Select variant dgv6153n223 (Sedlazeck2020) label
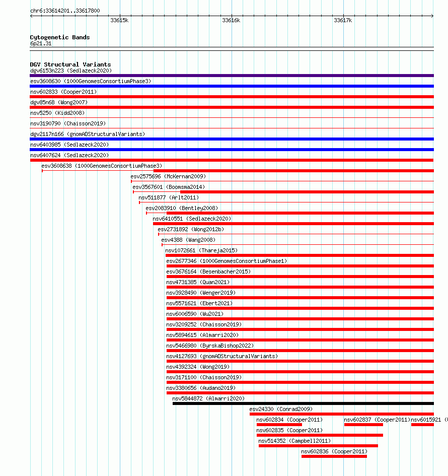448x476 pixels. (x=71, y=71)
